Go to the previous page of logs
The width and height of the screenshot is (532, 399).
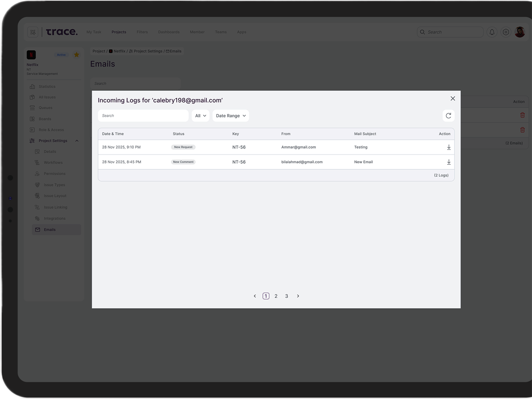(255, 296)
